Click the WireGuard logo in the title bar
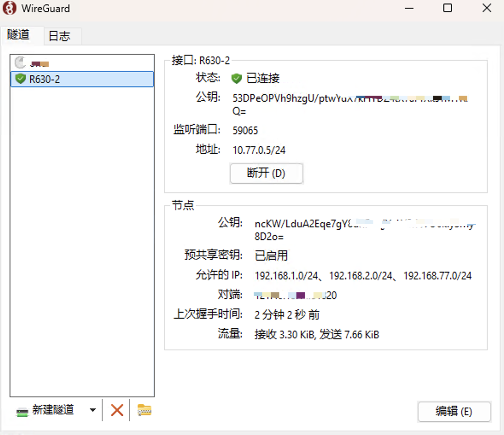This screenshot has width=504, height=435. point(9,8)
